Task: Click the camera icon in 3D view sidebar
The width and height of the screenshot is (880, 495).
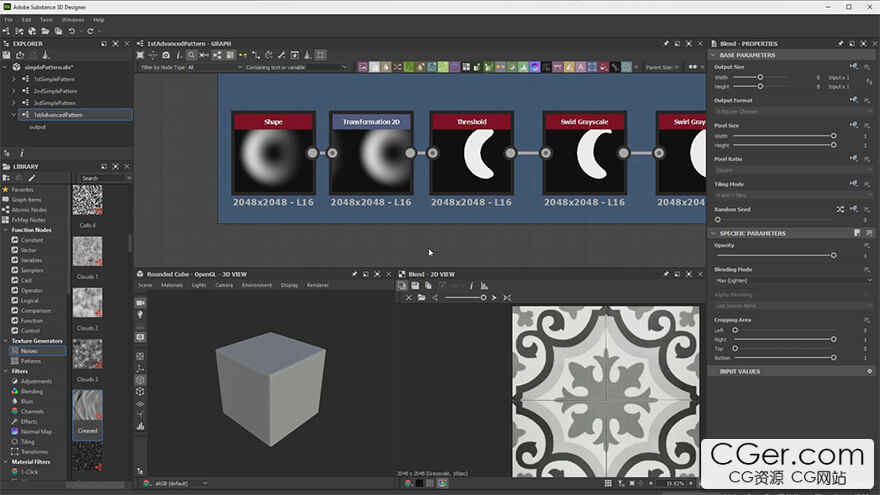Action: click(140, 303)
